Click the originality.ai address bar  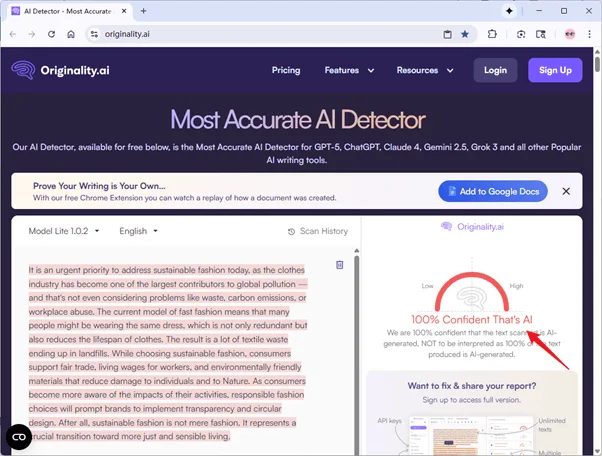[260, 33]
